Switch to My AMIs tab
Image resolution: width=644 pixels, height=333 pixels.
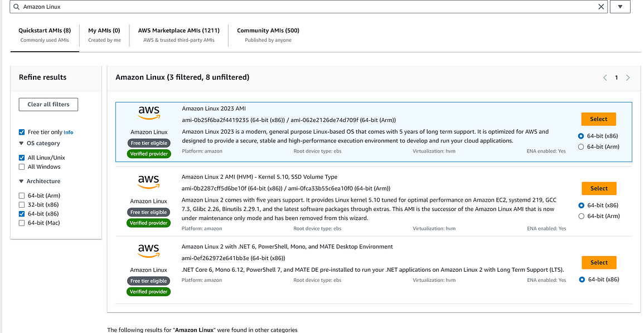tap(104, 35)
